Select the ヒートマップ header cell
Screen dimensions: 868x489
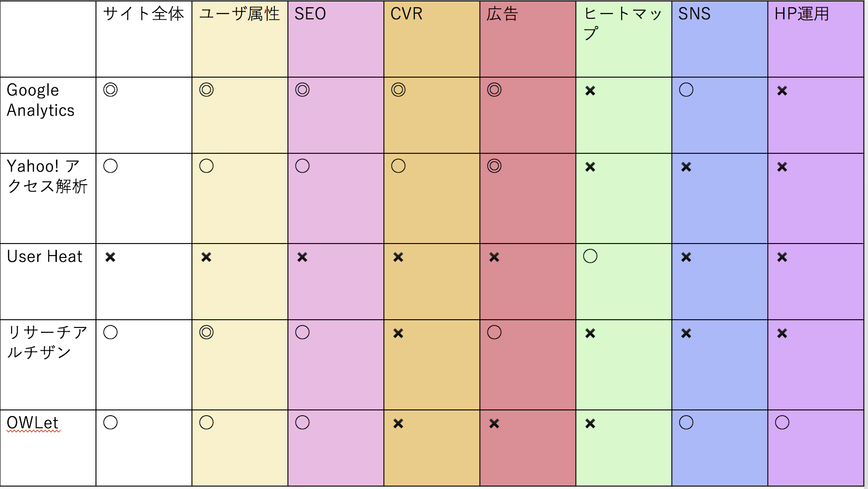[624, 39]
